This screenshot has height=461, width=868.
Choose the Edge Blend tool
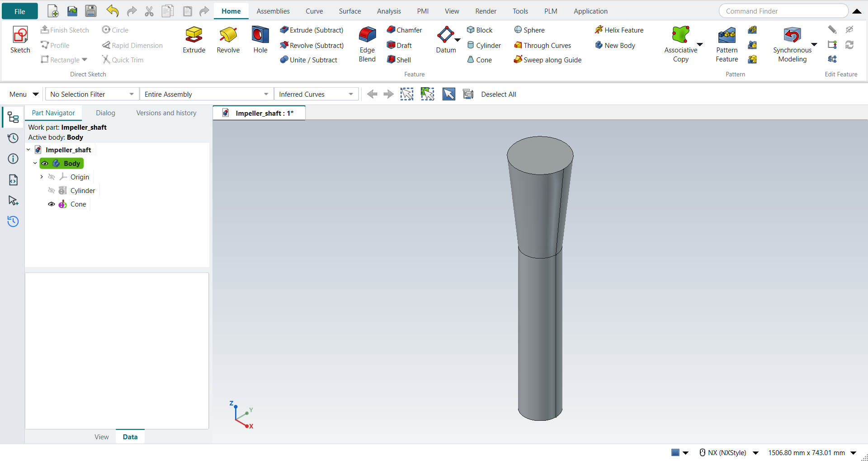coord(367,44)
